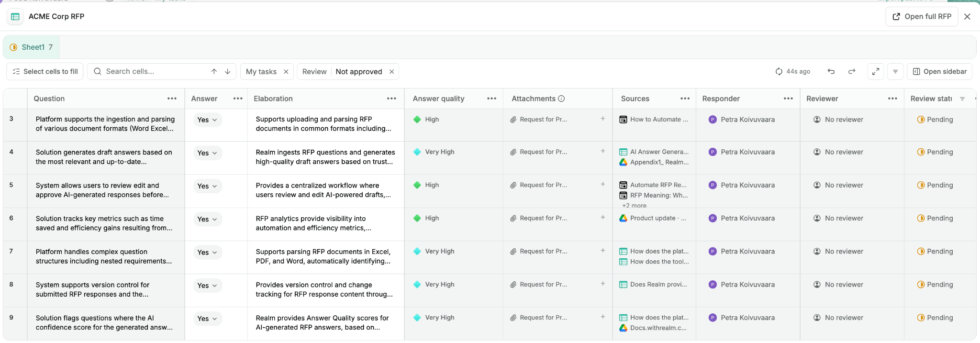Open the Yes answer dropdown in row 7

[x=207, y=252]
